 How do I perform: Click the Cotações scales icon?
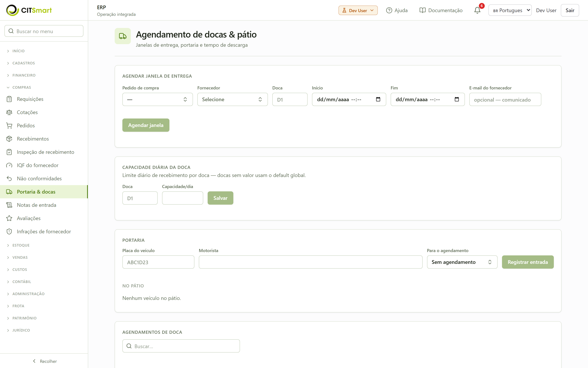point(9,112)
